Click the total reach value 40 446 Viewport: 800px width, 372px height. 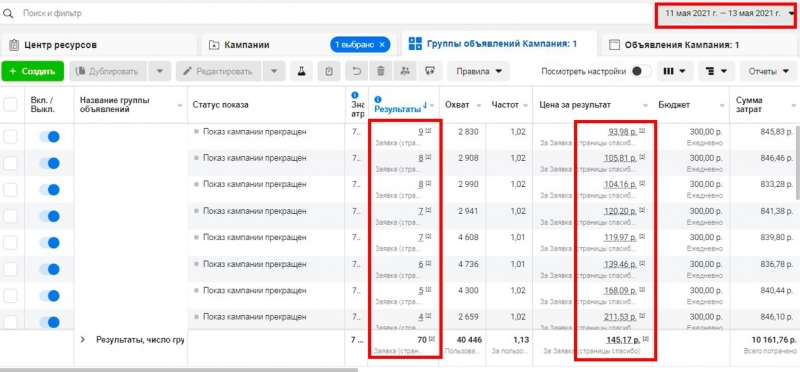pos(468,340)
